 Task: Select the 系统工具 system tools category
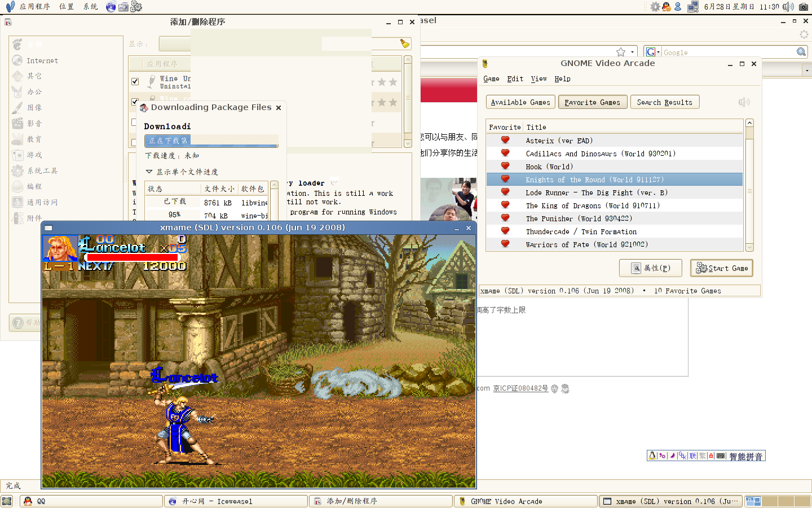coord(66,170)
